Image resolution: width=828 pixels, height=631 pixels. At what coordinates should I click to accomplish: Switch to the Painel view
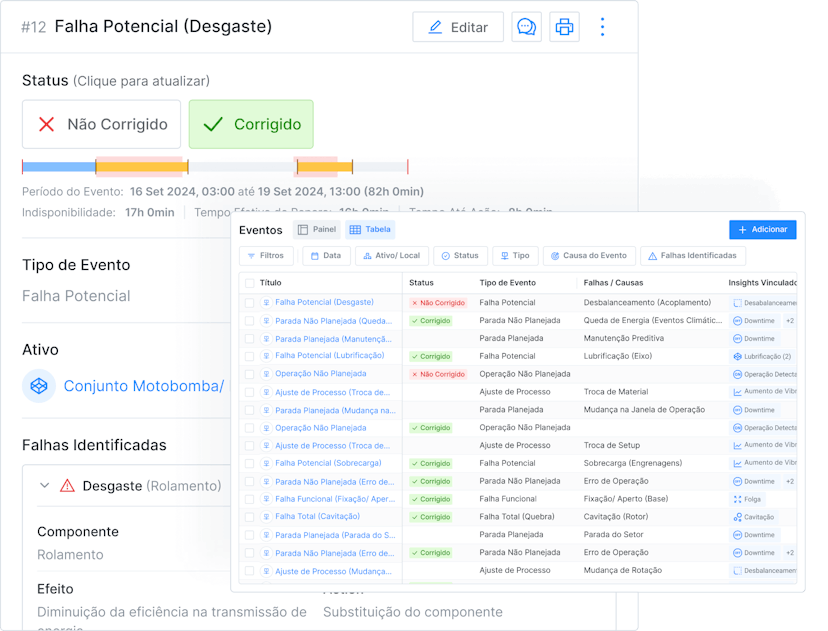(x=316, y=230)
